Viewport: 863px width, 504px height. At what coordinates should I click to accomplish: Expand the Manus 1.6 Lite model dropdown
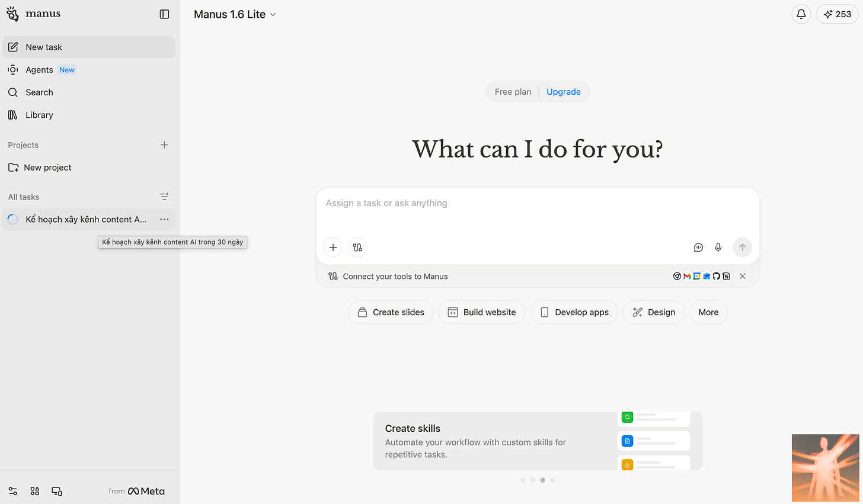pyautogui.click(x=235, y=14)
